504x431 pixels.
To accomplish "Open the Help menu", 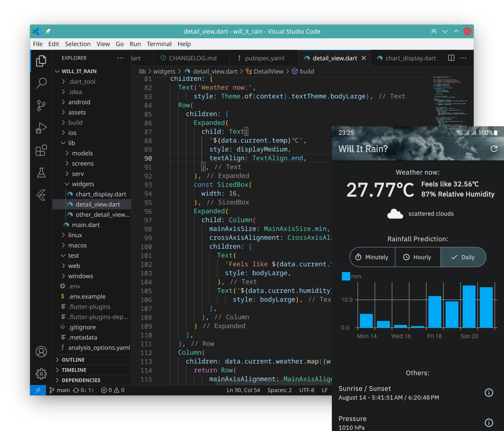I will (184, 44).
